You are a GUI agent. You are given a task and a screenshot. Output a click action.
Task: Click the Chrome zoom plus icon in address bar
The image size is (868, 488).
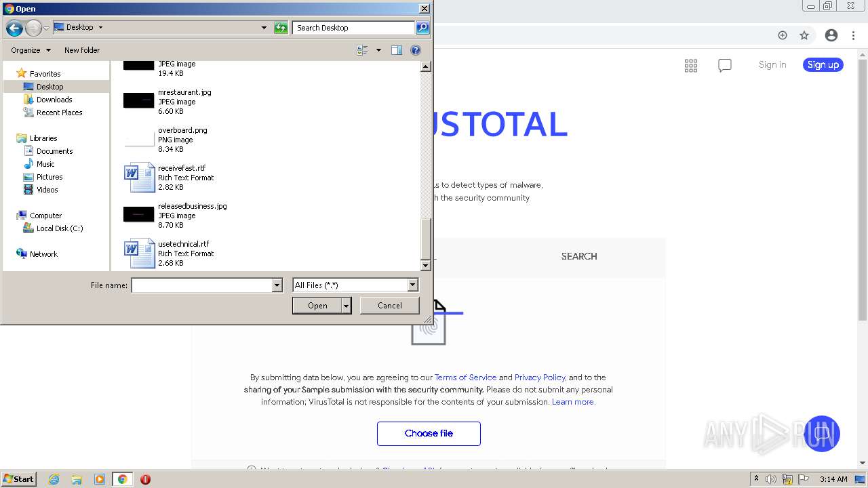[783, 35]
